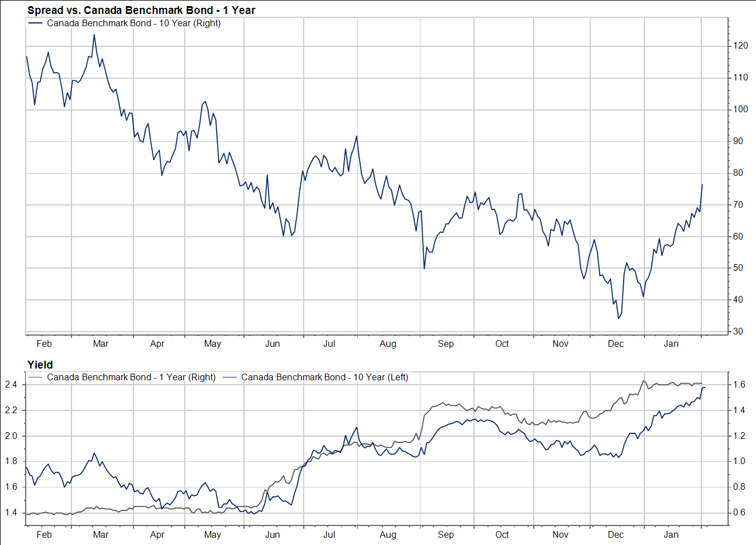Click the 2.4 label on the Yield left axis
756x545 pixels.
[11, 384]
